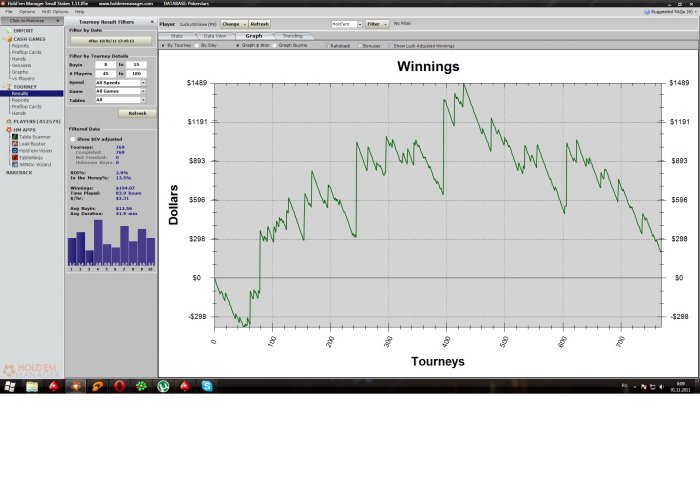
Task: Click the maximum # Players input field
Action: [136, 74]
